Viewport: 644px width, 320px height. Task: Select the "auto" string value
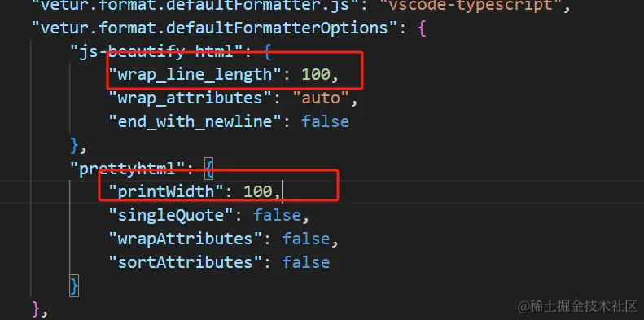pos(320,99)
